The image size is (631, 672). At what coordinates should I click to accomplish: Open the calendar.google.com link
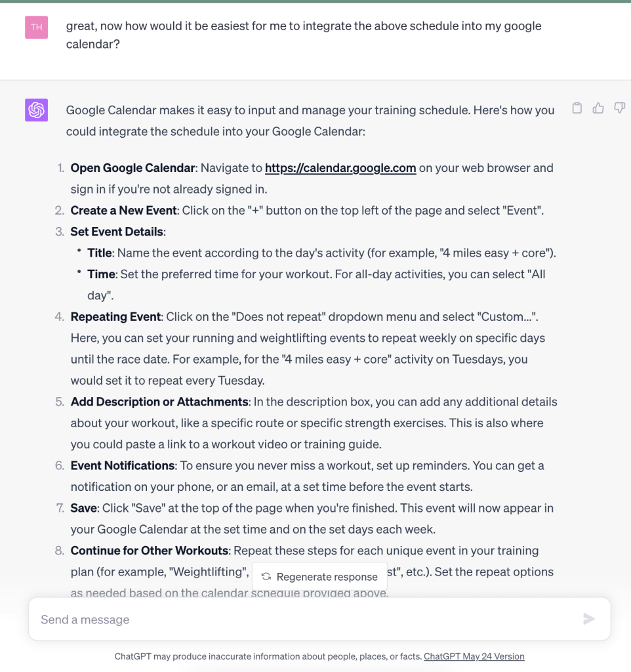point(340,168)
